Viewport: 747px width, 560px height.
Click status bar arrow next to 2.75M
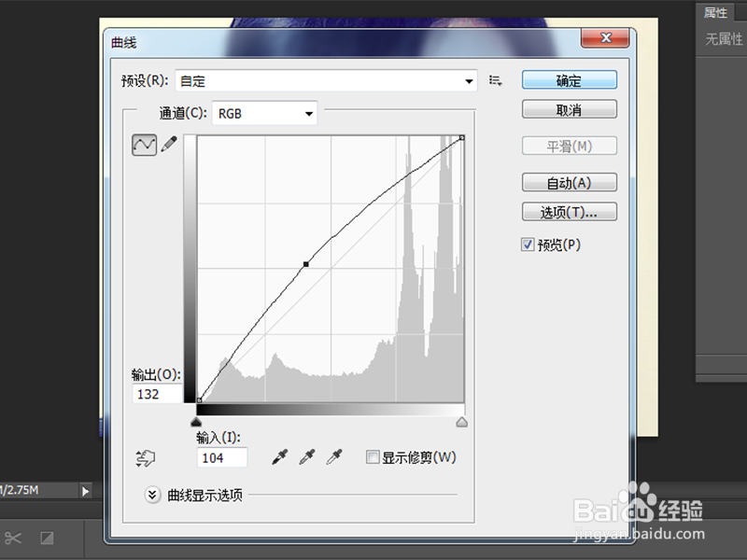pos(85,491)
